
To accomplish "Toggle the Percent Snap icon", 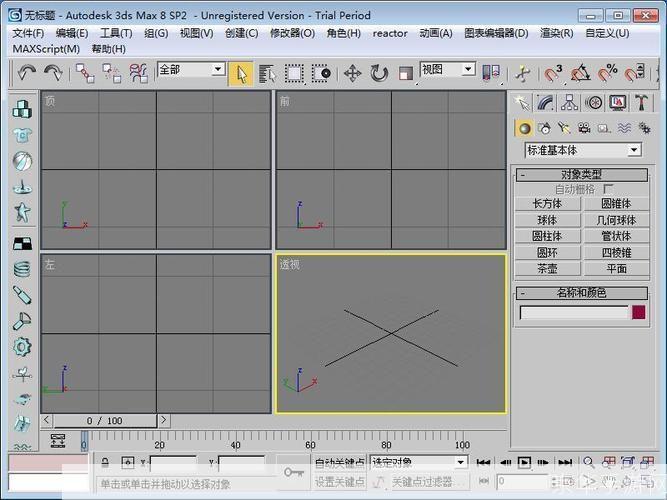I will [x=607, y=73].
